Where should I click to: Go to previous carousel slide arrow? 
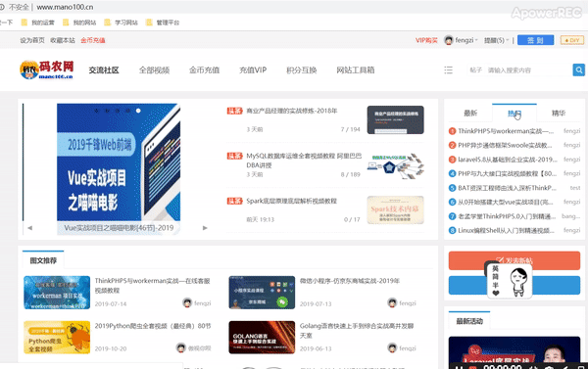[29, 228]
